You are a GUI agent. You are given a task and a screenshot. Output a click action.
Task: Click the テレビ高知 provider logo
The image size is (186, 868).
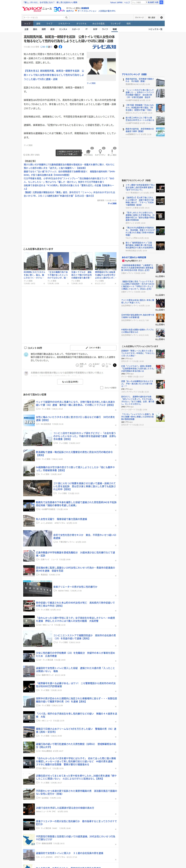pyautogui.click(x=104, y=47)
